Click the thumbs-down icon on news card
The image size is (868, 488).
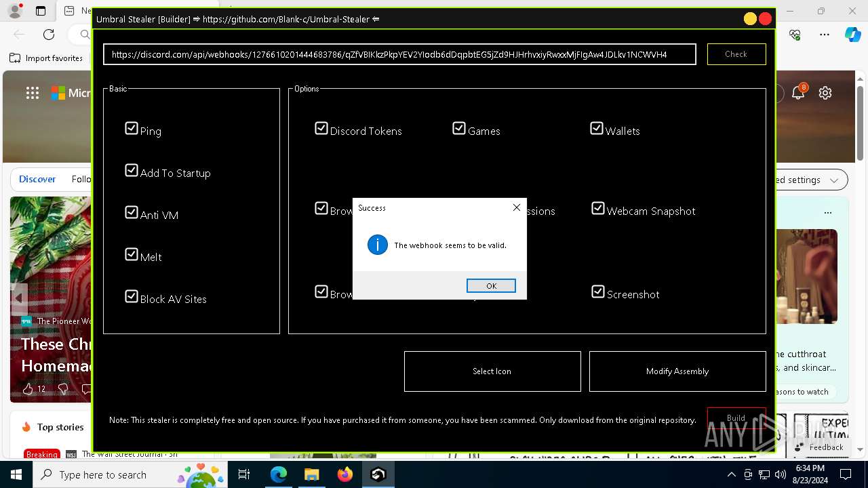(x=63, y=388)
